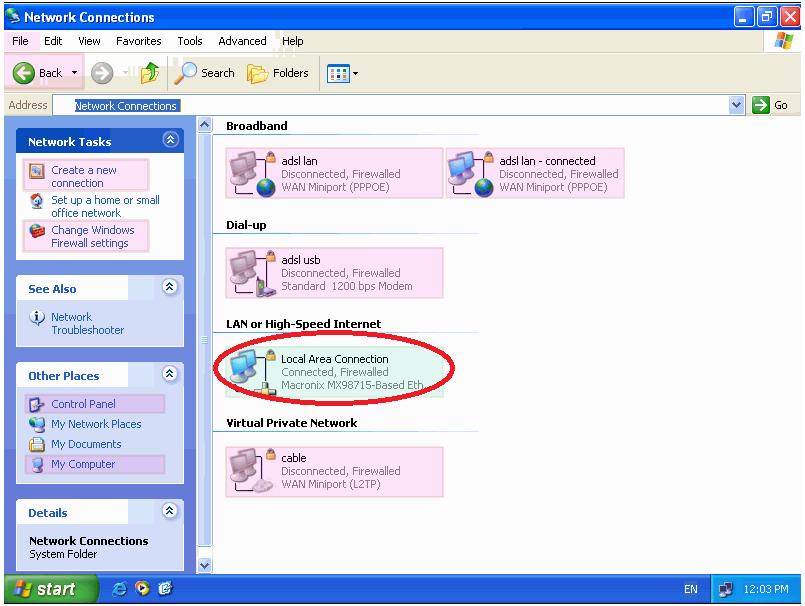Open the Views dropdown button
This screenshot has height=606, width=805.
(x=342, y=73)
